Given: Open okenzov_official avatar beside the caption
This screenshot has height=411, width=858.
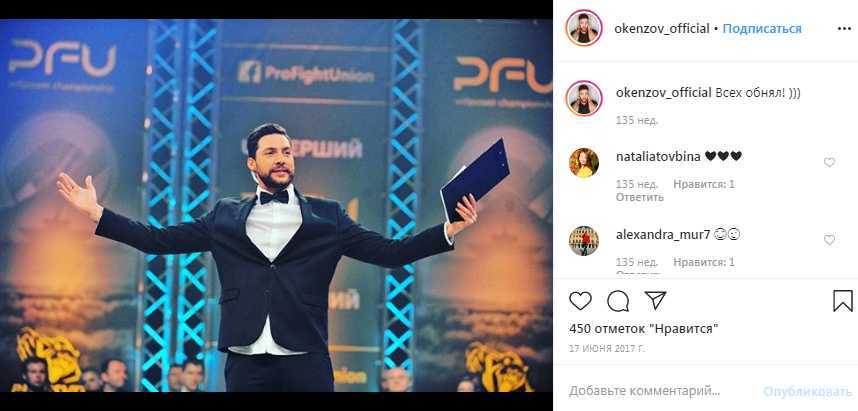Looking at the screenshot, I should pos(584,98).
